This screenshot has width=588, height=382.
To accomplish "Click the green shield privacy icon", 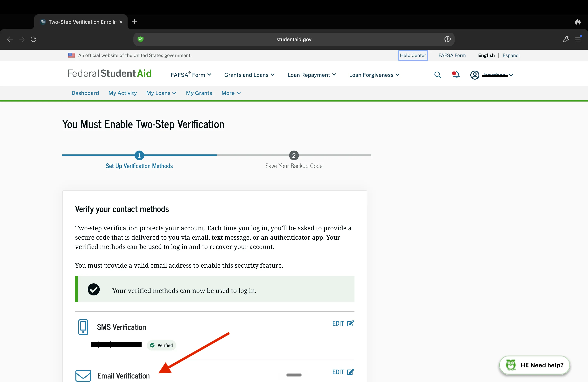I will 141,39.
